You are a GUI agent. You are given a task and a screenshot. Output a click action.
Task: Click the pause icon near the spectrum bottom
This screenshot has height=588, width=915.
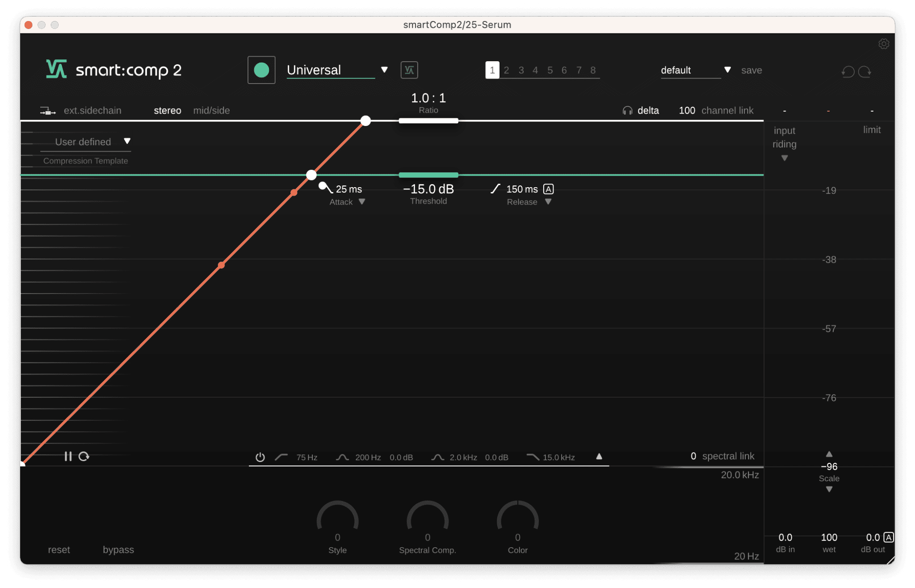[69, 456]
